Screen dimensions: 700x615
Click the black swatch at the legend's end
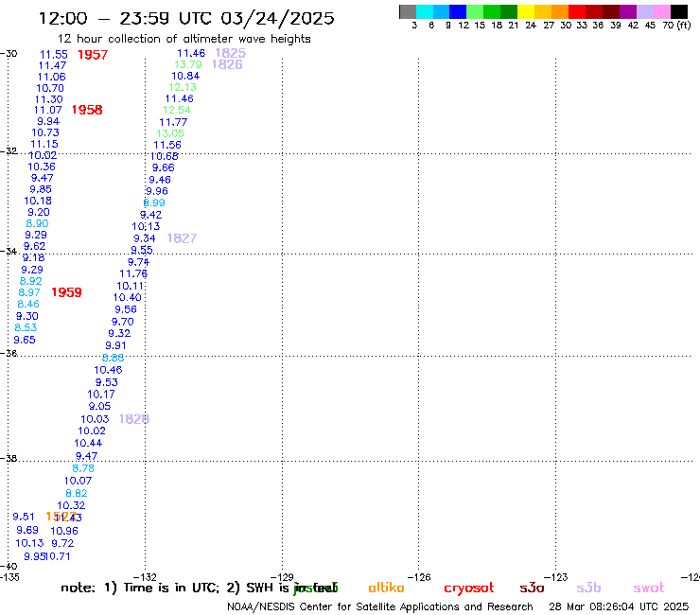pos(679,11)
